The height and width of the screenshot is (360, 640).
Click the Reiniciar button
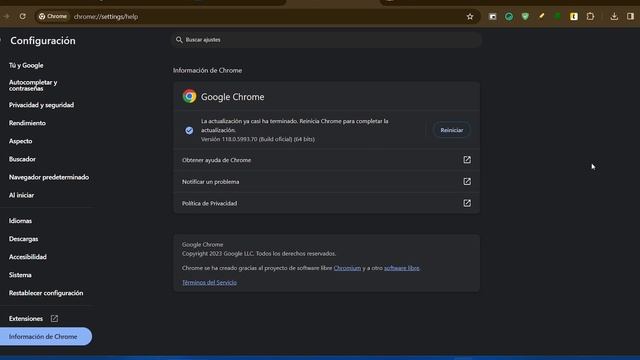click(451, 130)
